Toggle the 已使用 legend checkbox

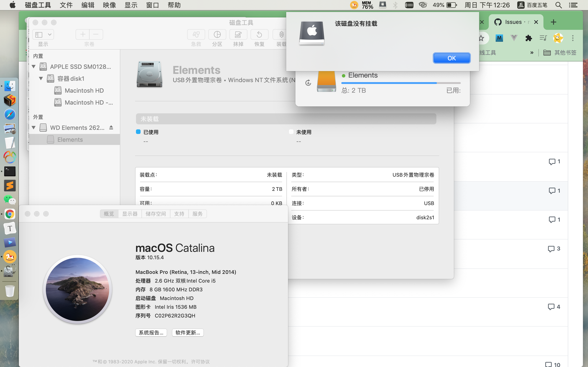click(x=138, y=132)
